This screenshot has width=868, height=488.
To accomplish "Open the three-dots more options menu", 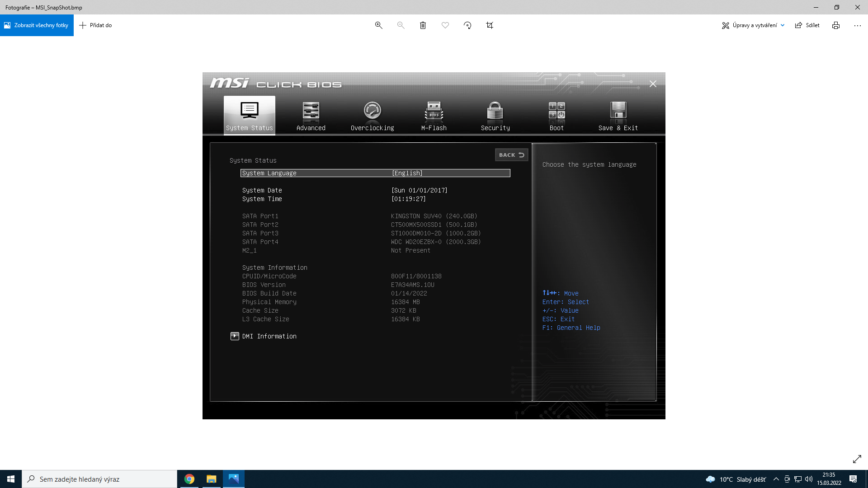I will point(857,25).
